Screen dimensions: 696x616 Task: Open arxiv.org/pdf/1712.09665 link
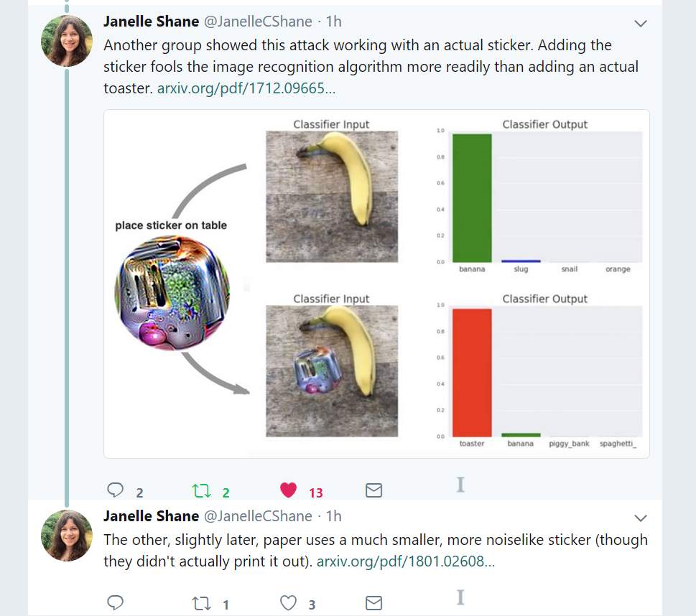click(x=246, y=88)
